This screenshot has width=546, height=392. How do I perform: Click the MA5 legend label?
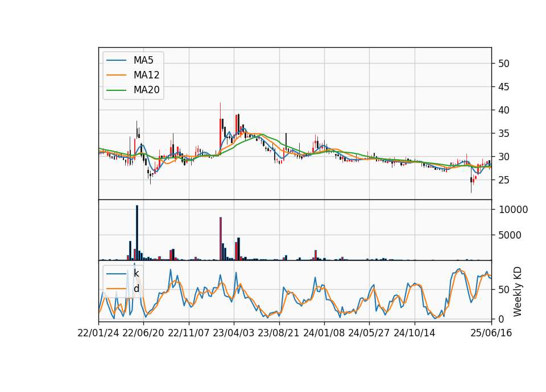[143, 60]
